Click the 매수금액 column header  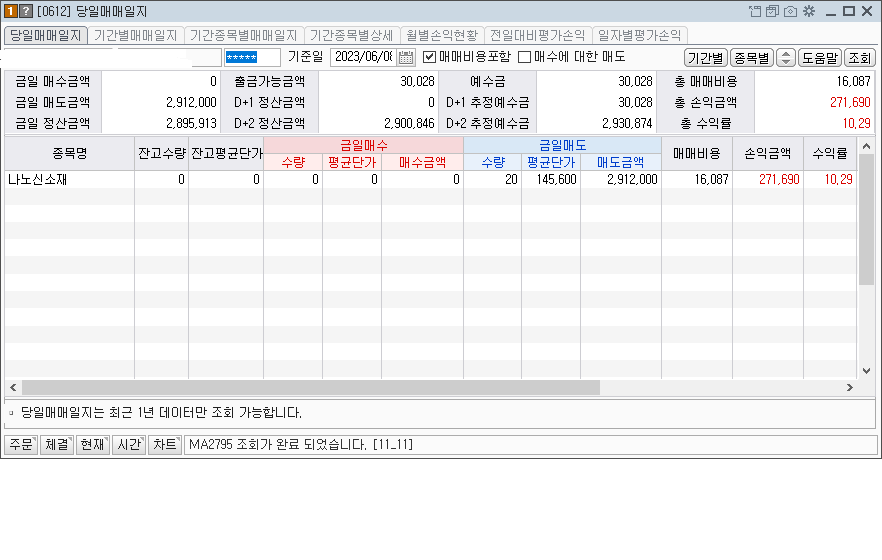click(x=422, y=162)
